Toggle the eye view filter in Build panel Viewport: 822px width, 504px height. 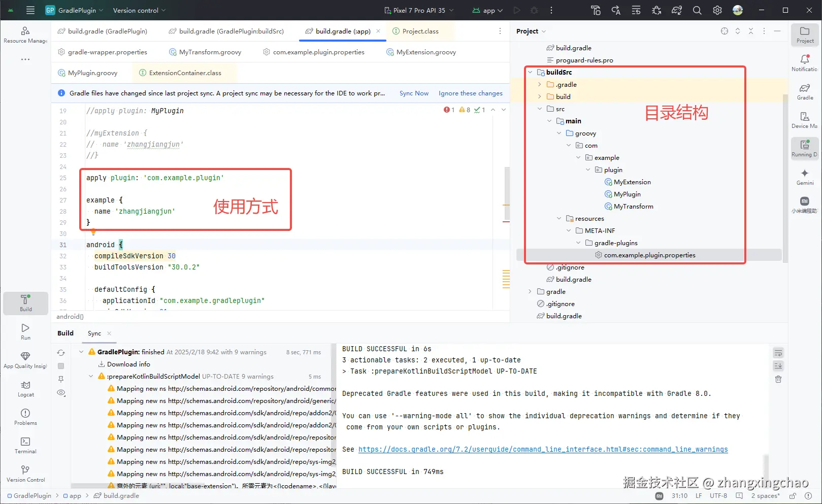click(61, 392)
